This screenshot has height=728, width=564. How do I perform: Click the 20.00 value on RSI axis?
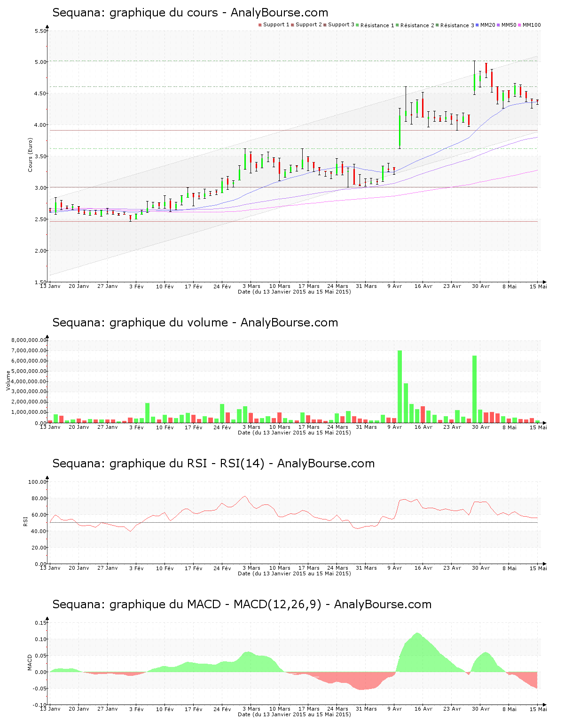pyautogui.click(x=39, y=548)
